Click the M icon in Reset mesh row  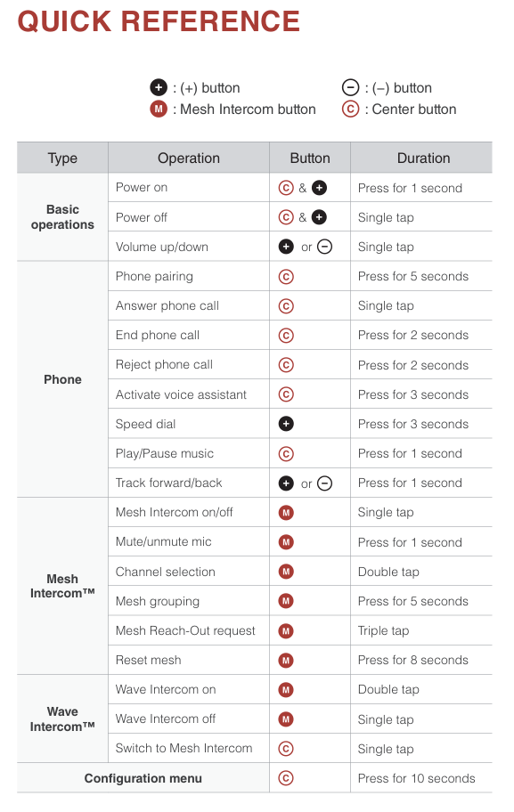(286, 661)
